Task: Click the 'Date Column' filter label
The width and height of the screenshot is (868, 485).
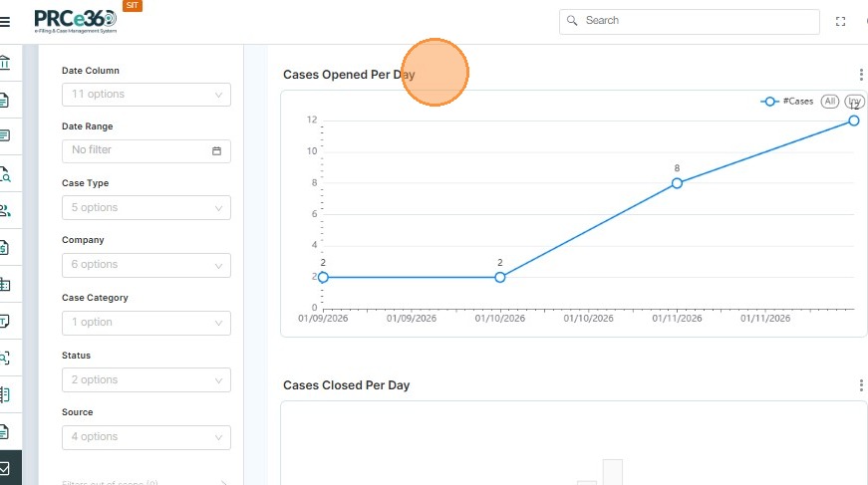Action: tap(91, 71)
